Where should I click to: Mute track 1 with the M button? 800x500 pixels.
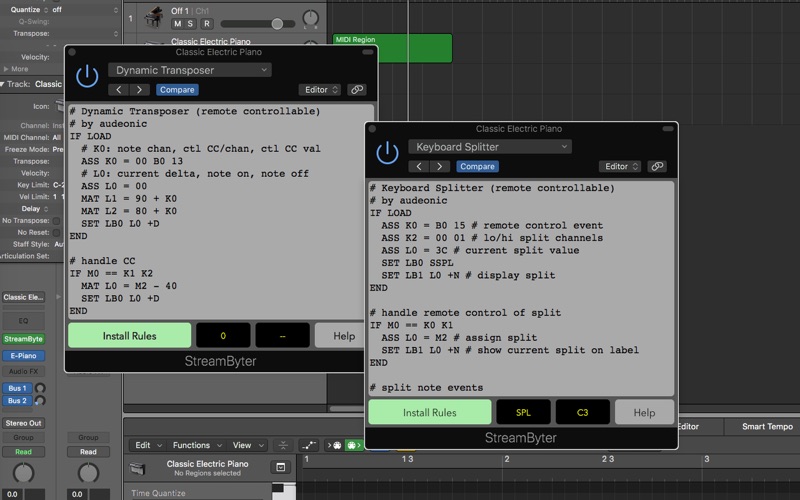(178, 23)
